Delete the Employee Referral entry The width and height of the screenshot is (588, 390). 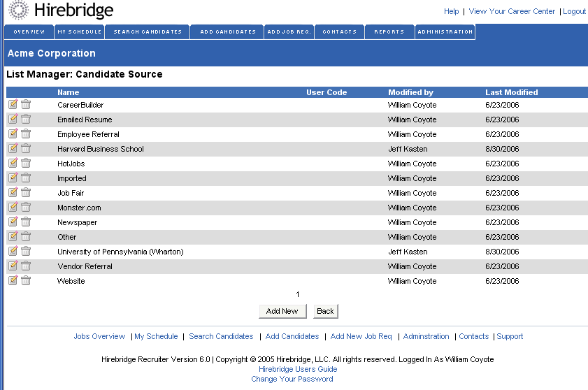click(x=26, y=133)
